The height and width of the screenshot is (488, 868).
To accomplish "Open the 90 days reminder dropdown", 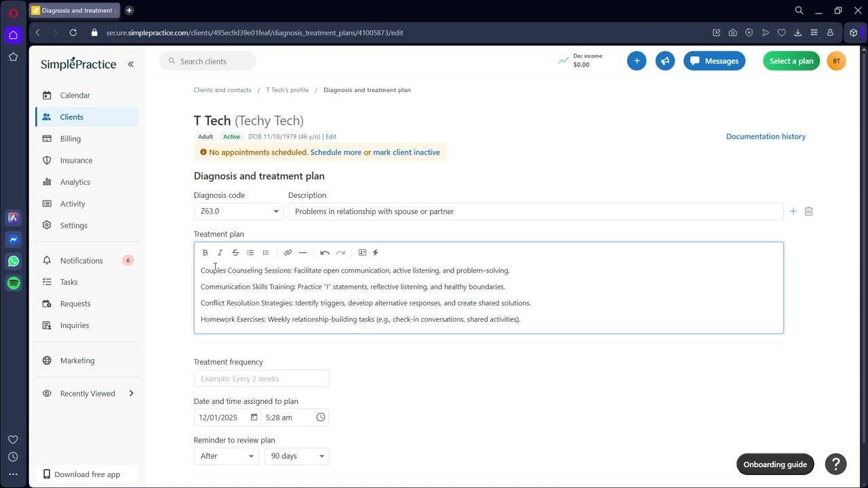I will 297,456.
